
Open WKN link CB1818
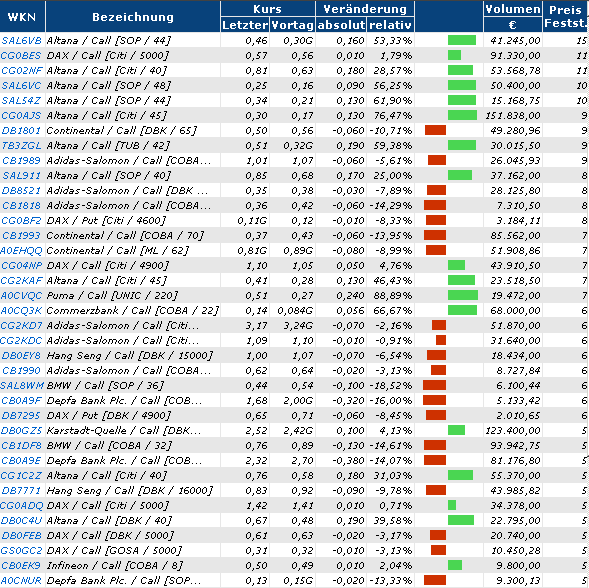(21, 206)
